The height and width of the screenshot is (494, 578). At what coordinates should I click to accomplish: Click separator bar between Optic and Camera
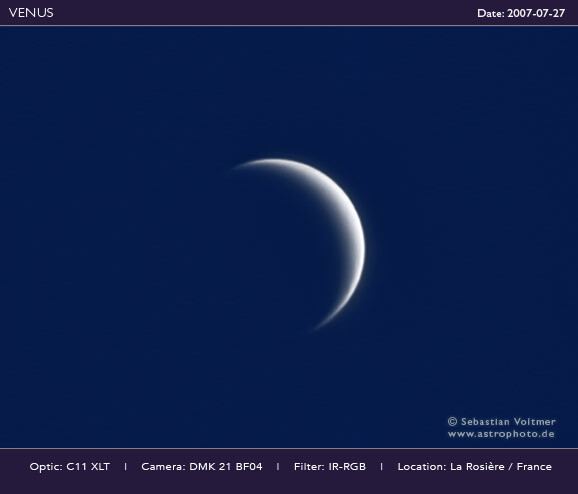coord(126,467)
